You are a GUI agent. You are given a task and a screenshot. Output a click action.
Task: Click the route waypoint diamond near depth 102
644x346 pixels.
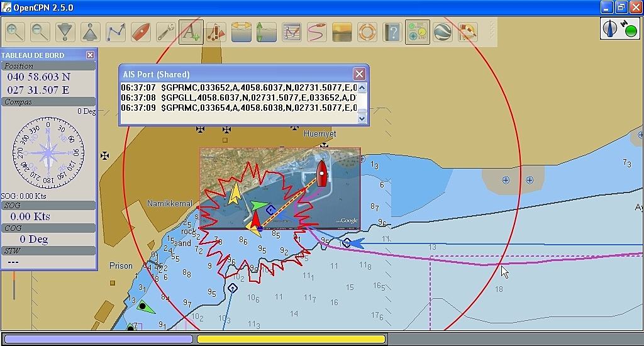coord(233,288)
